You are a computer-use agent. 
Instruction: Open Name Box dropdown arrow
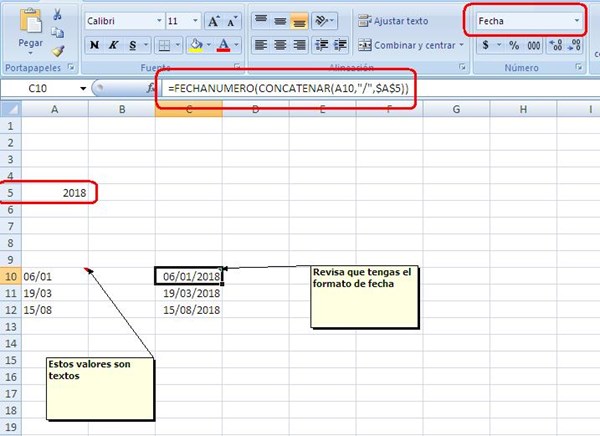click(83, 89)
